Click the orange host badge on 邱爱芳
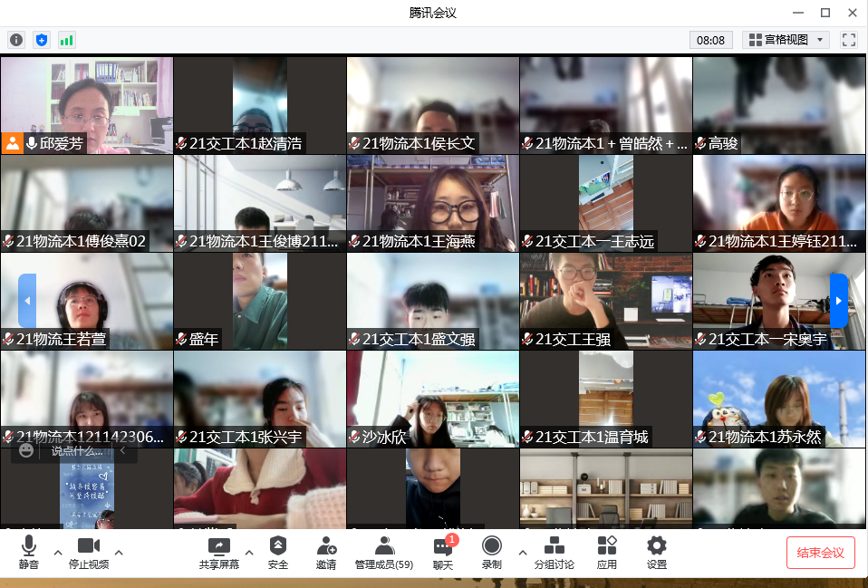This screenshot has height=588, width=868. [12, 143]
